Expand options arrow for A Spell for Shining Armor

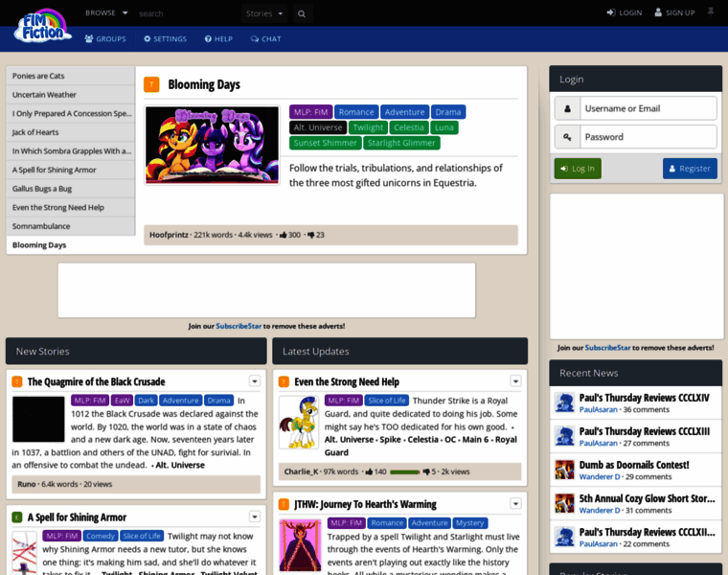[255, 517]
